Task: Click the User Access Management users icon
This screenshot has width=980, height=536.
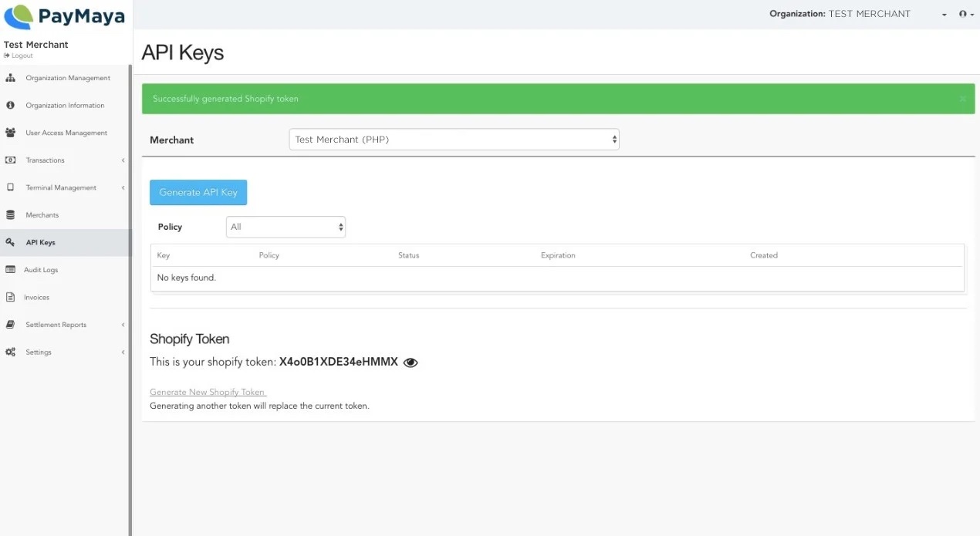Action: click(10, 133)
